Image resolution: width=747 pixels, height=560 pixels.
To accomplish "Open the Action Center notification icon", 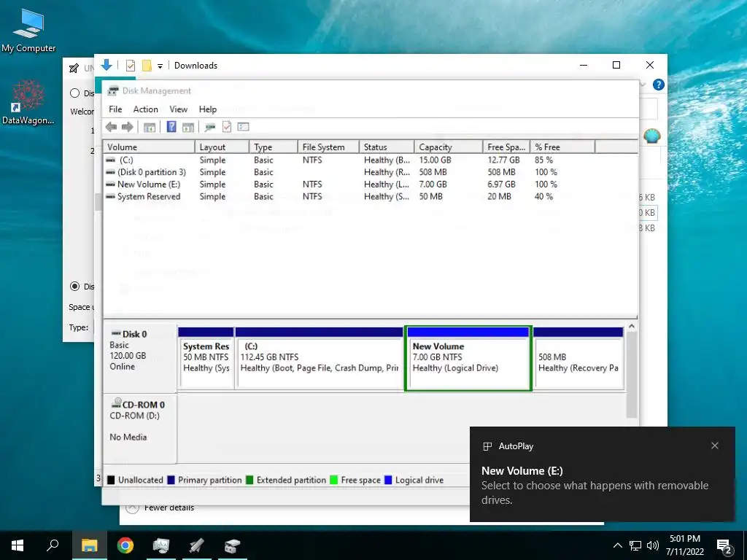I will tap(724, 546).
